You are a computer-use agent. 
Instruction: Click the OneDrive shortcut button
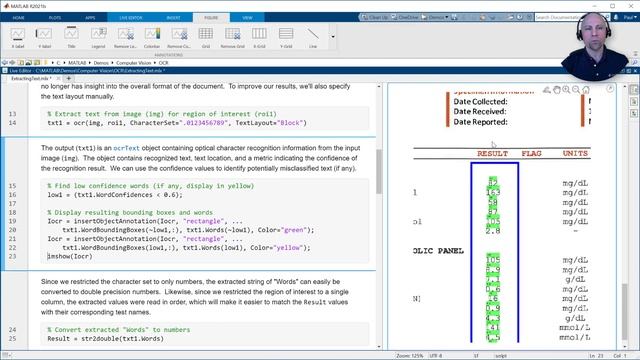(404, 17)
